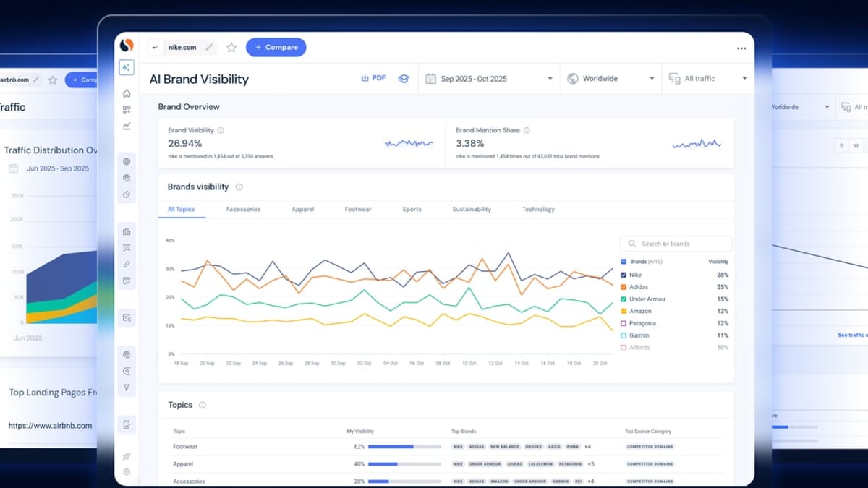Open the pie chart icon in the sidebar
Image resolution: width=868 pixels, height=488 pixels.
tap(127, 194)
